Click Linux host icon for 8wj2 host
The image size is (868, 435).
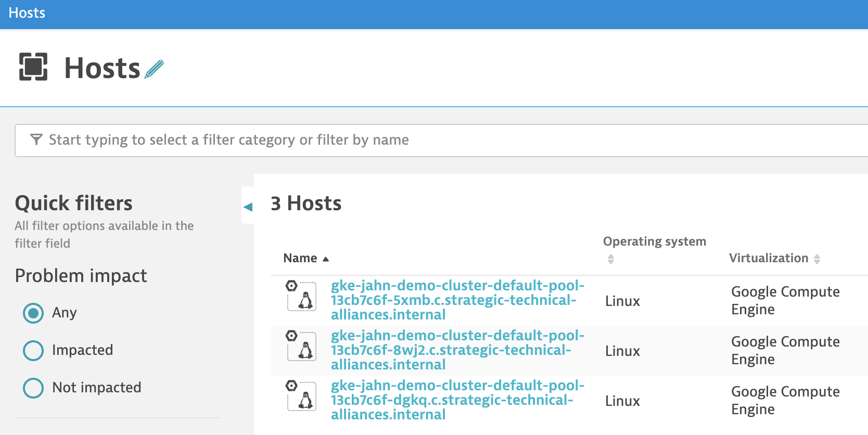[301, 346]
